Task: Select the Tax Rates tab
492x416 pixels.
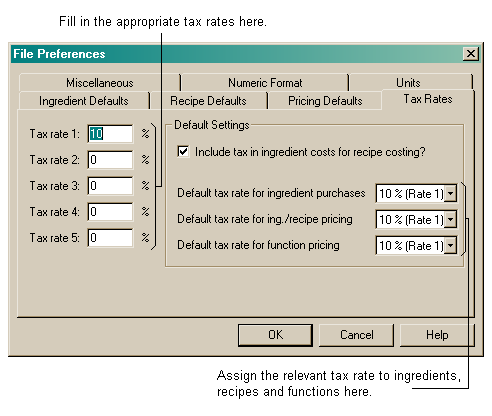Action: (x=428, y=99)
